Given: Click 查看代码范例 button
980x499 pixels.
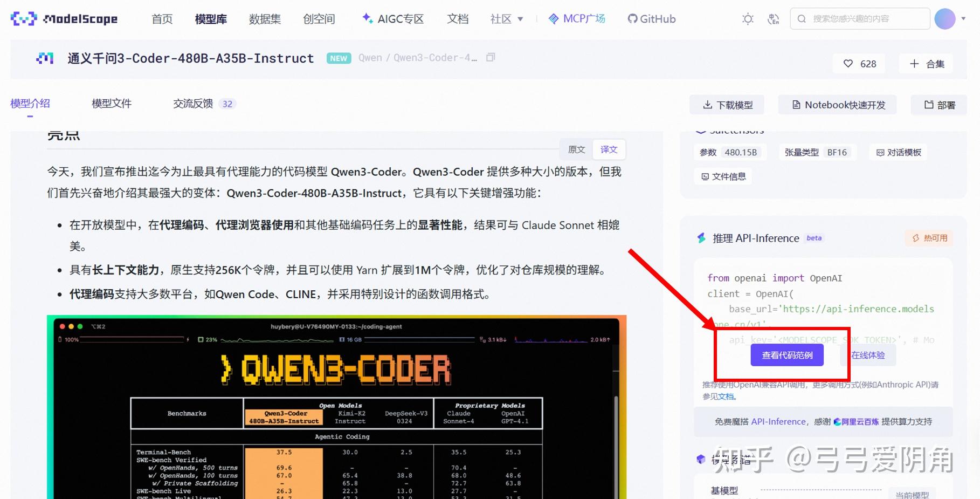Looking at the screenshot, I should 787,355.
